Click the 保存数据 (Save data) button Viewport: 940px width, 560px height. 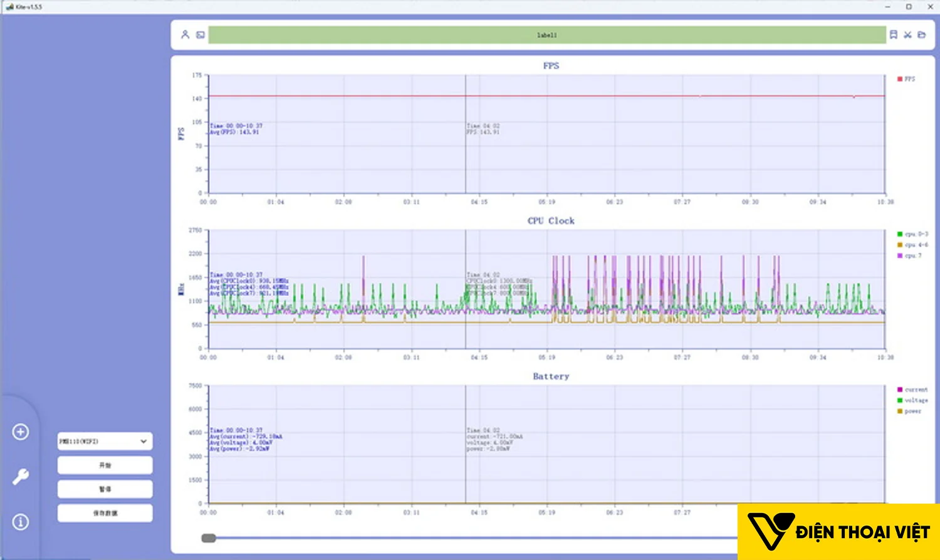pyautogui.click(x=105, y=513)
